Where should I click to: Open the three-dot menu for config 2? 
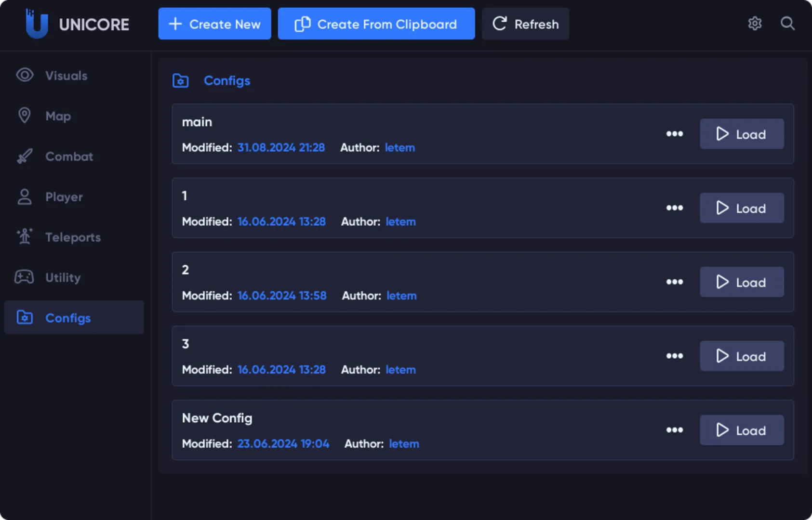675,282
